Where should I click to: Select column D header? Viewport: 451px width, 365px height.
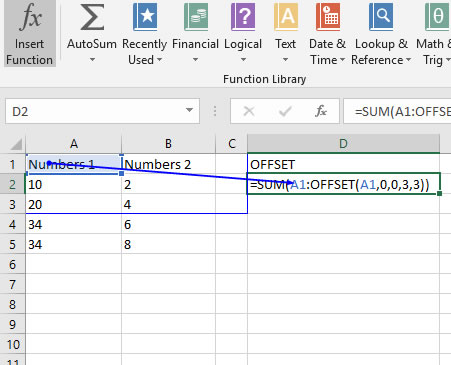point(343,144)
